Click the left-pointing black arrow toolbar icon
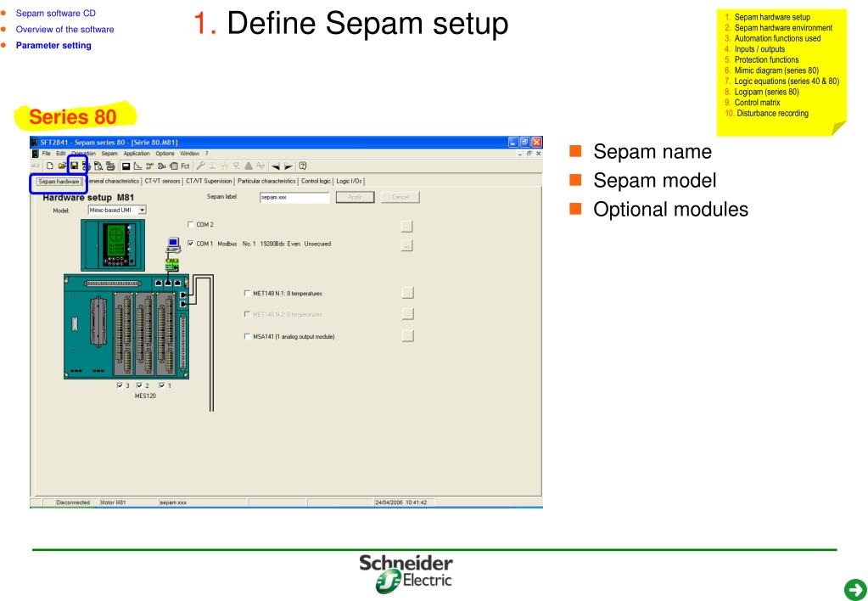This screenshot has height=601, width=868. pyautogui.click(x=276, y=166)
